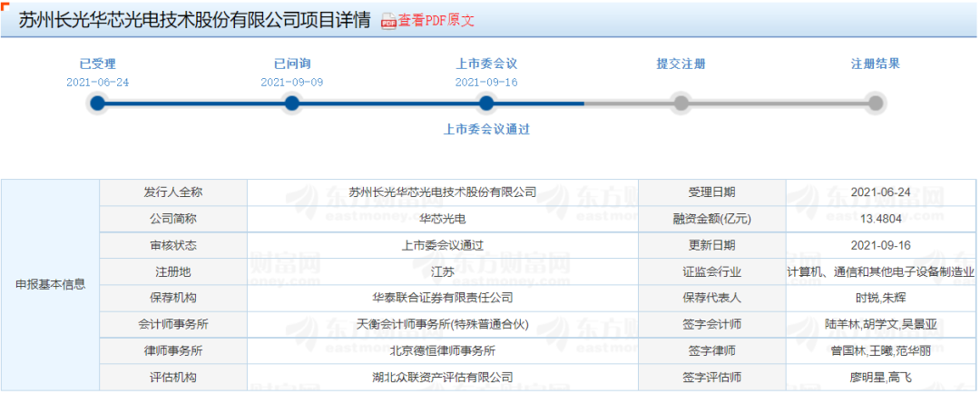Viewport: 980px width, 394px height.
Task: Click the 注册地 label cell
Action: click(173, 272)
